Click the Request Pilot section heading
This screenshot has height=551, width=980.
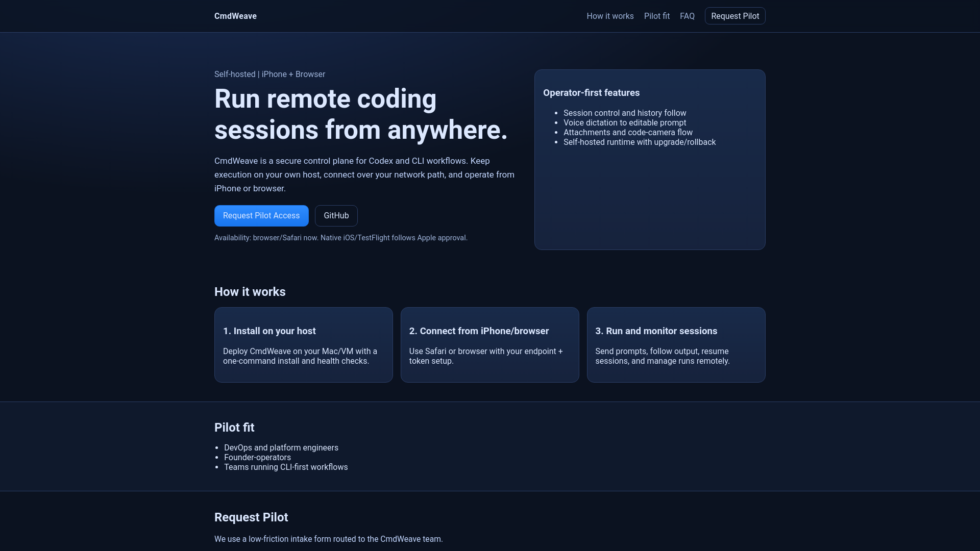[x=251, y=517]
